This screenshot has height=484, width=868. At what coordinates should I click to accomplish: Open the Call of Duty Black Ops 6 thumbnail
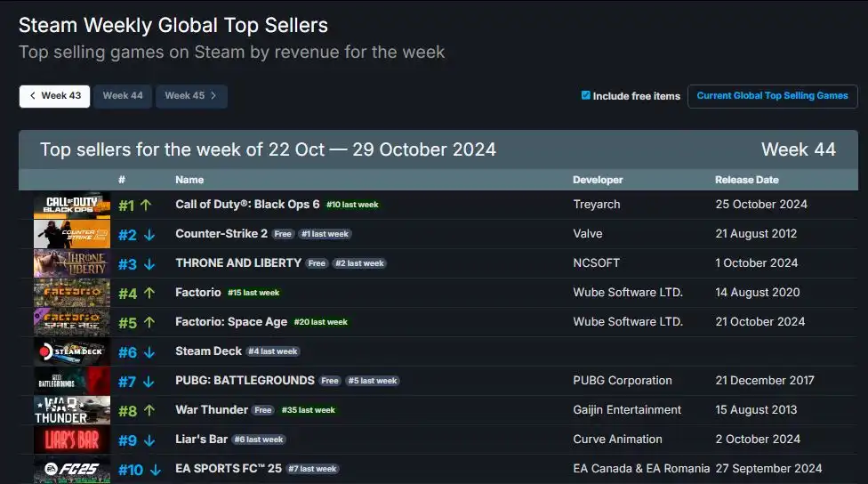(72, 205)
